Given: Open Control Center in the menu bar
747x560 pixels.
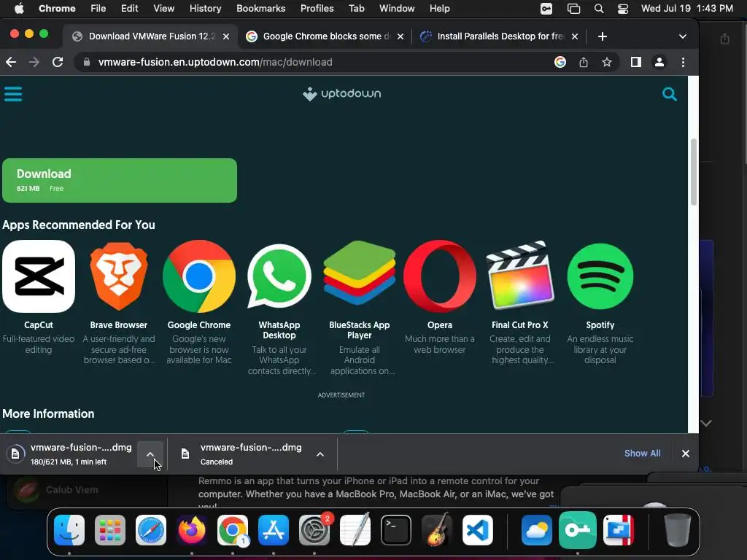Looking at the screenshot, I should click(623, 9).
